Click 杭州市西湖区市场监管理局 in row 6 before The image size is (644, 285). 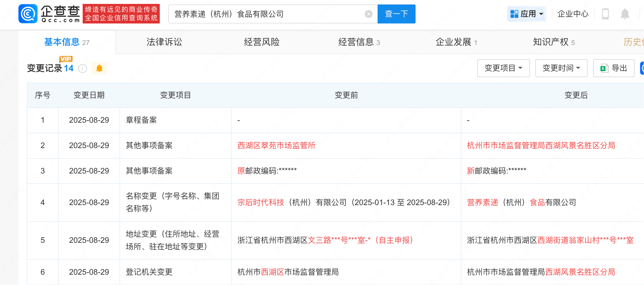(x=288, y=272)
